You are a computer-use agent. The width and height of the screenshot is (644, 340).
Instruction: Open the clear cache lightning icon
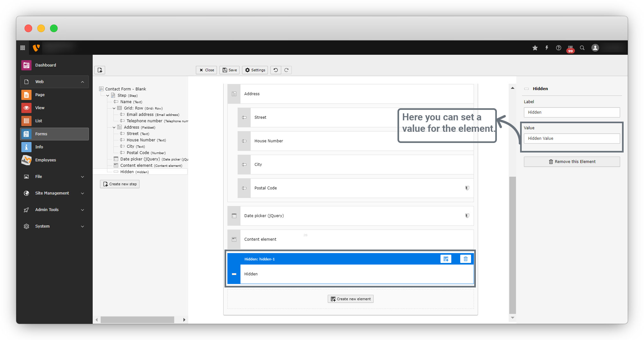pyautogui.click(x=547, y=48)
